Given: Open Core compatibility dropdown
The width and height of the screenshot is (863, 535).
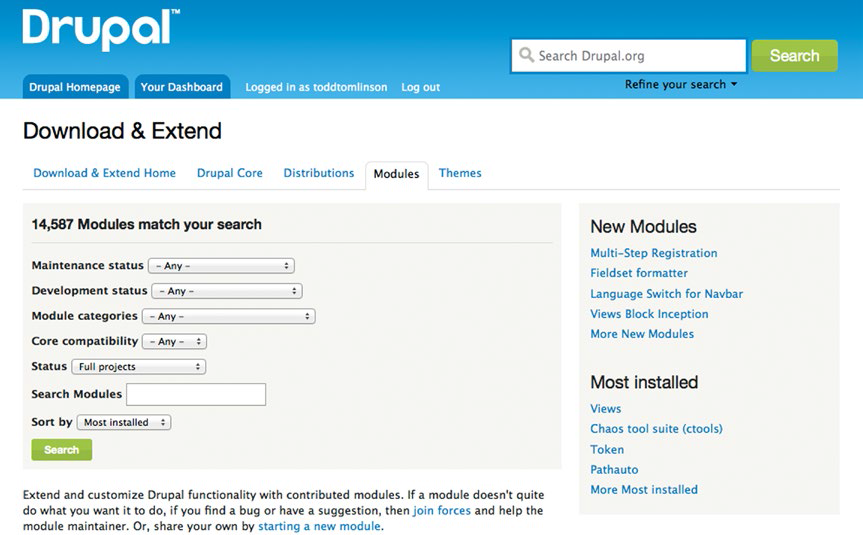Looking at the screenshot, I should 174,342.
